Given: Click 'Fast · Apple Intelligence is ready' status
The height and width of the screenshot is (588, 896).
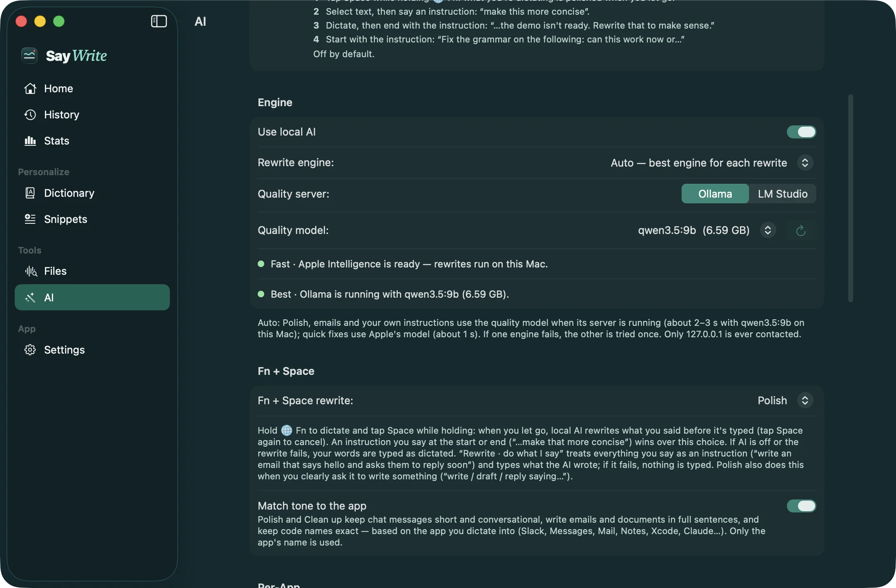Looking at the screenshot, I should tap(409, 264).
